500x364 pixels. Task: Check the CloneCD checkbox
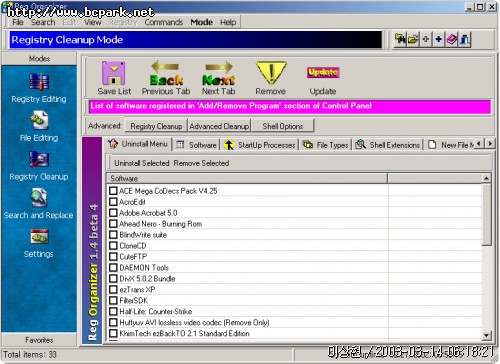(113, 246)
